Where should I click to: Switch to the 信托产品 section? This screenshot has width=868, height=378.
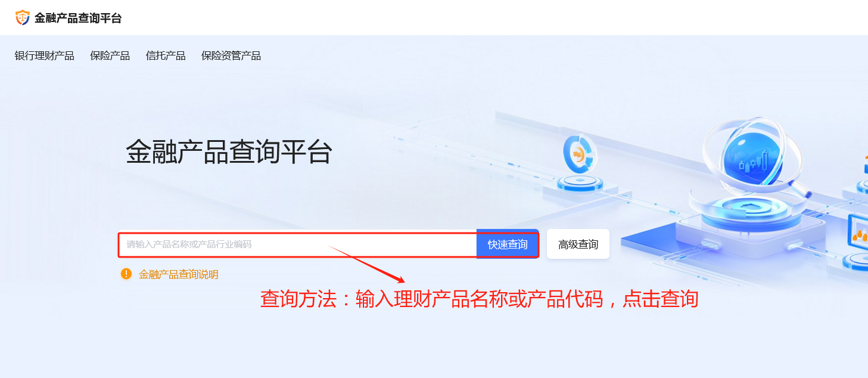click(166, 55)
